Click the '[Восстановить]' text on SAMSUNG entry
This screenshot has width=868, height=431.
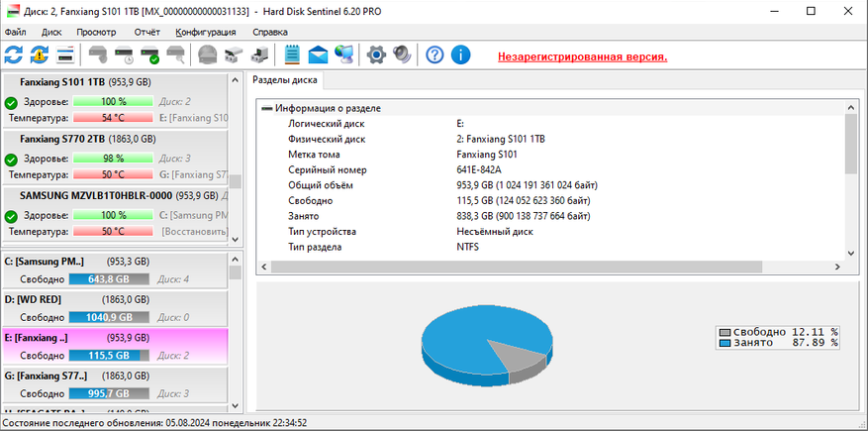click(x=195, y=231)
